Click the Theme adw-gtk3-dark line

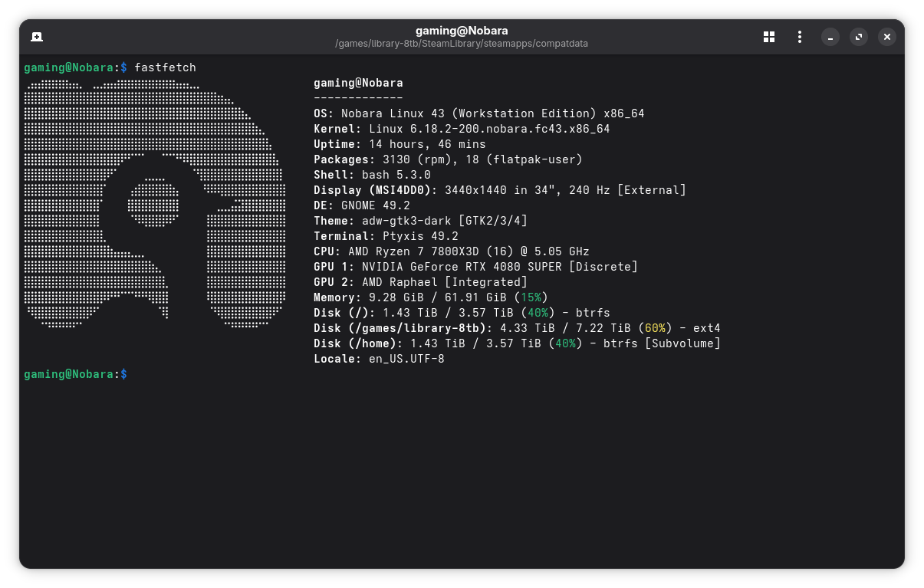point(420,221)
